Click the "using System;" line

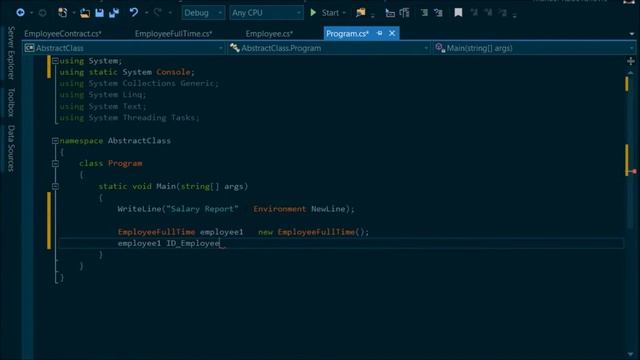(x=91, y=61)
